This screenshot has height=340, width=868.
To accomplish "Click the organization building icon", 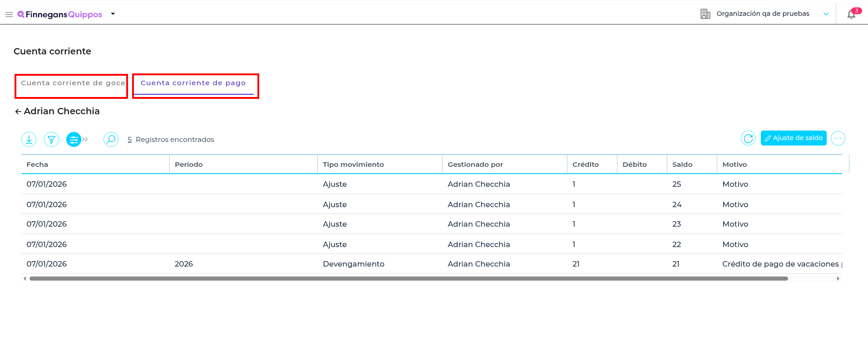I will [705, 14].
